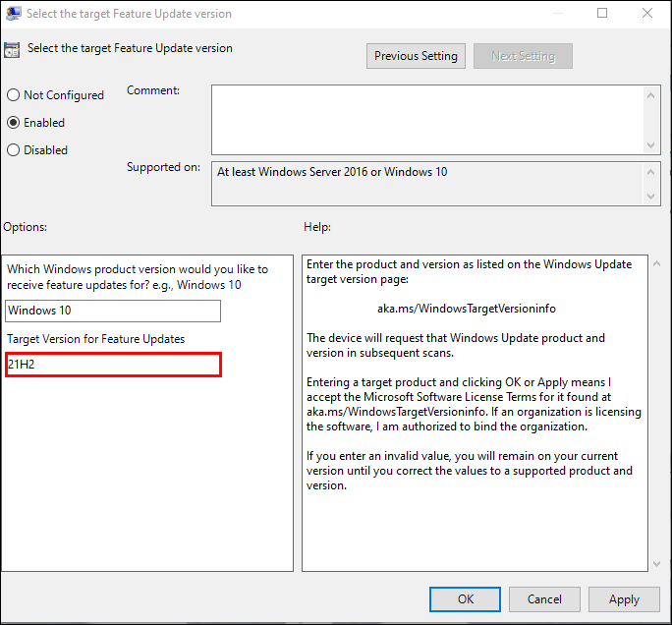Viewport: 672px width, 625px height.
Task: Click the Supported on scroll down arrow
Action: point(651,197)
